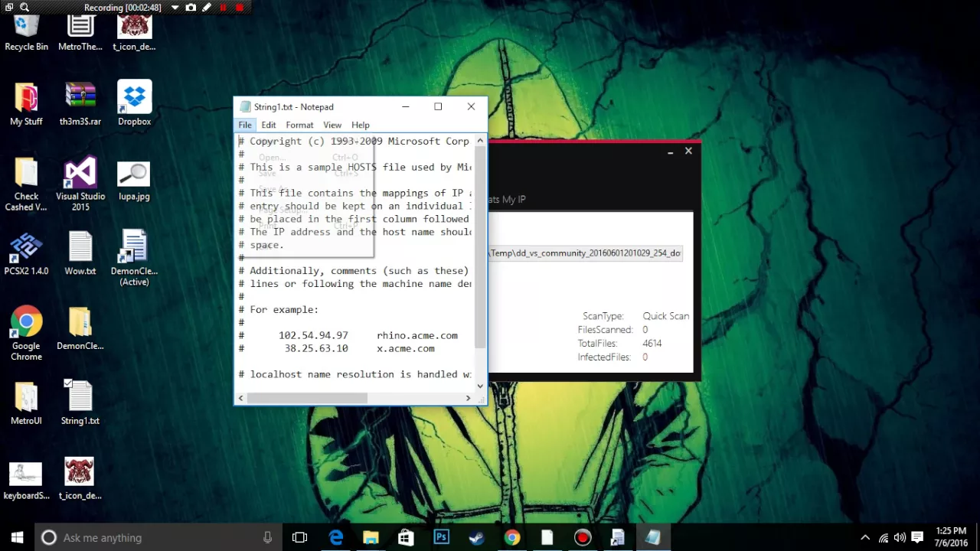
Task: Open the network tray icon
Action: pos(884,538)
